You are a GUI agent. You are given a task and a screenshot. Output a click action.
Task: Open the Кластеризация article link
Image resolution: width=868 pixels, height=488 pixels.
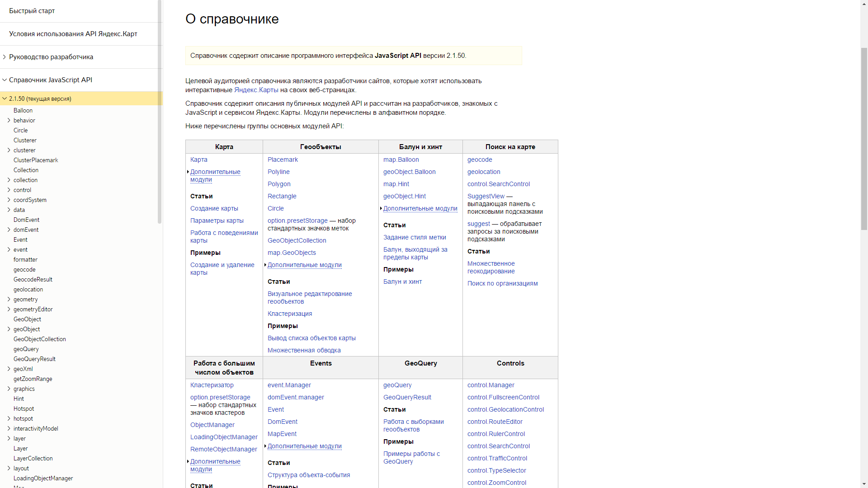tap(290, 314)
